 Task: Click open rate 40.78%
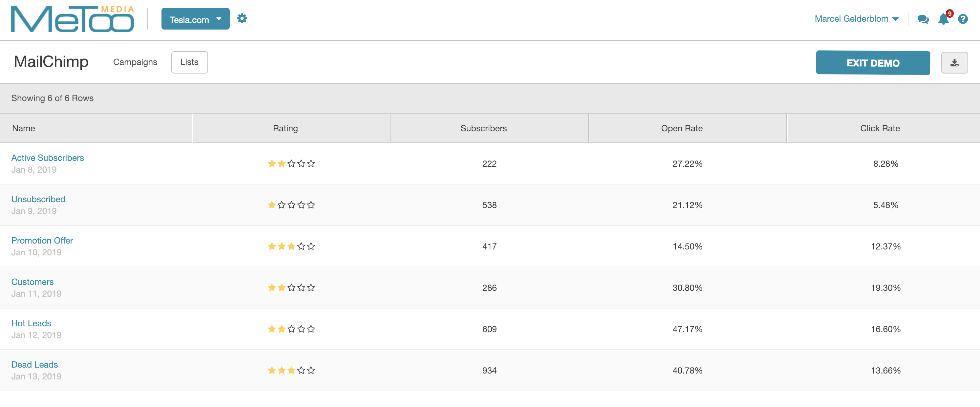click(x=688, y=371)
